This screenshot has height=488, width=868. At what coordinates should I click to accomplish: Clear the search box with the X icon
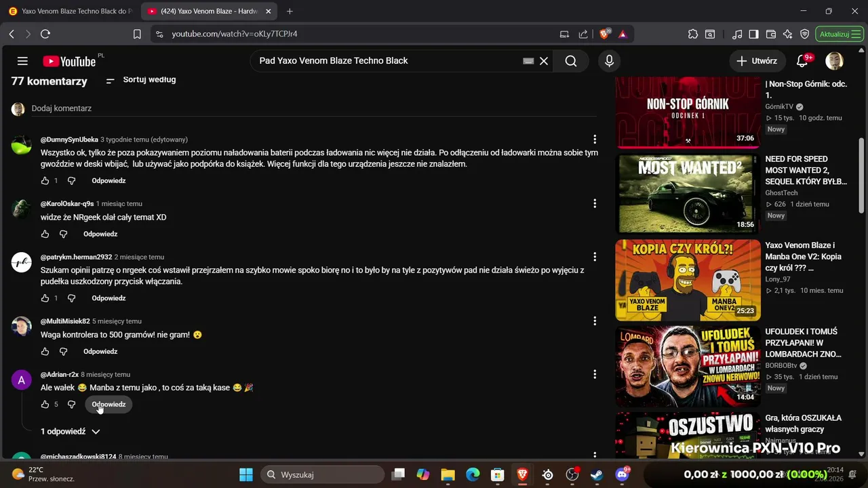pyautogui.click(x=544, y=61)
